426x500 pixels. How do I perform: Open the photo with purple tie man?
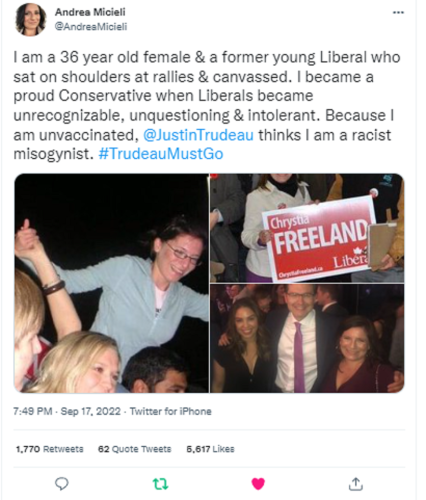click(x=307, y=338)
